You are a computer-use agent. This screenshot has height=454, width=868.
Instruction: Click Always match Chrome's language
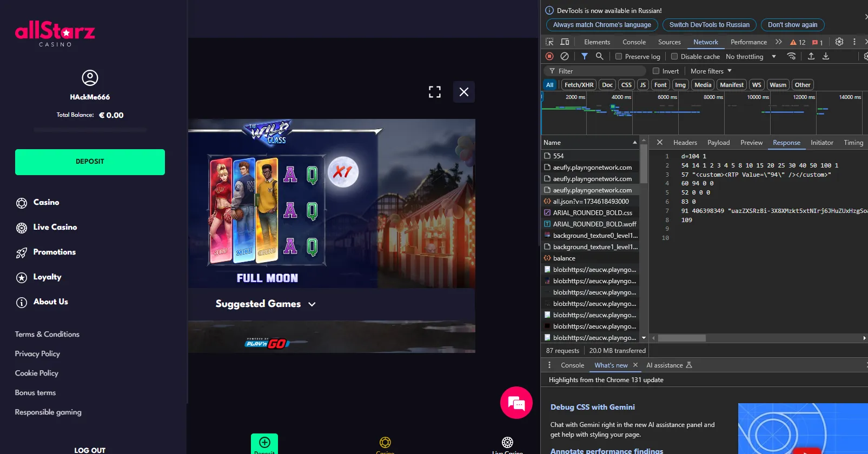[602, 25]
